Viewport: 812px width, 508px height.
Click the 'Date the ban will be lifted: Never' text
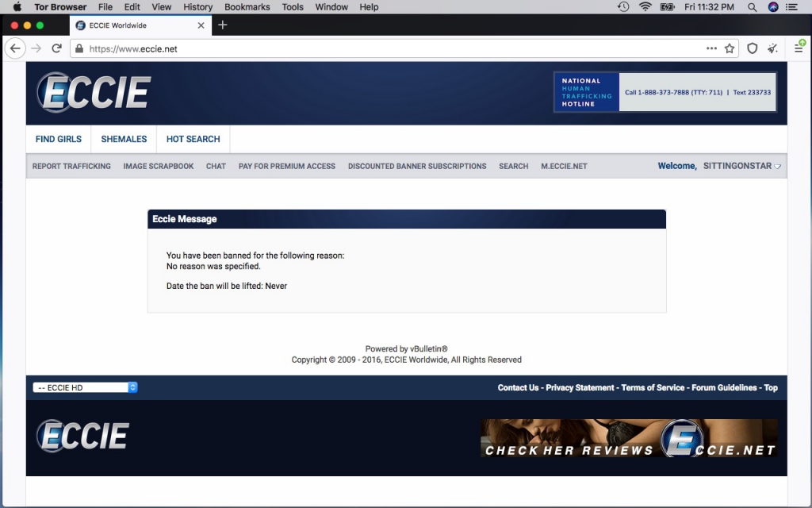(x=226, y=286)
